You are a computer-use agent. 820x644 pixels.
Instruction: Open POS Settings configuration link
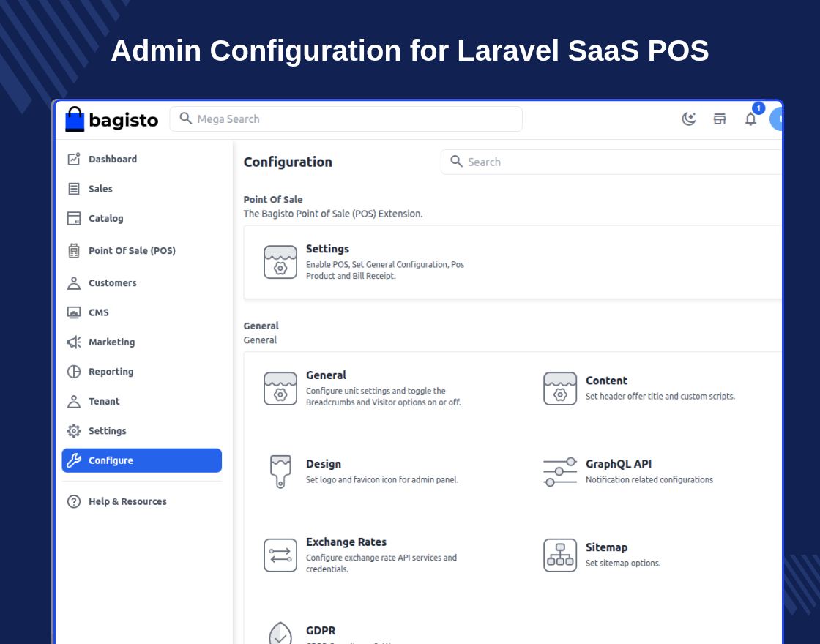point(327,249)
